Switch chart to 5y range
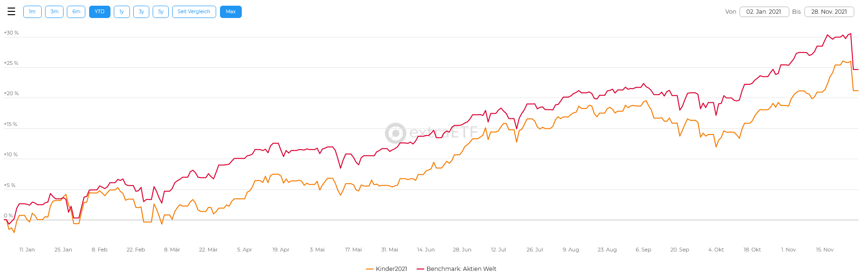Screen dimensions: 868x278 click(x=161, y=12)
